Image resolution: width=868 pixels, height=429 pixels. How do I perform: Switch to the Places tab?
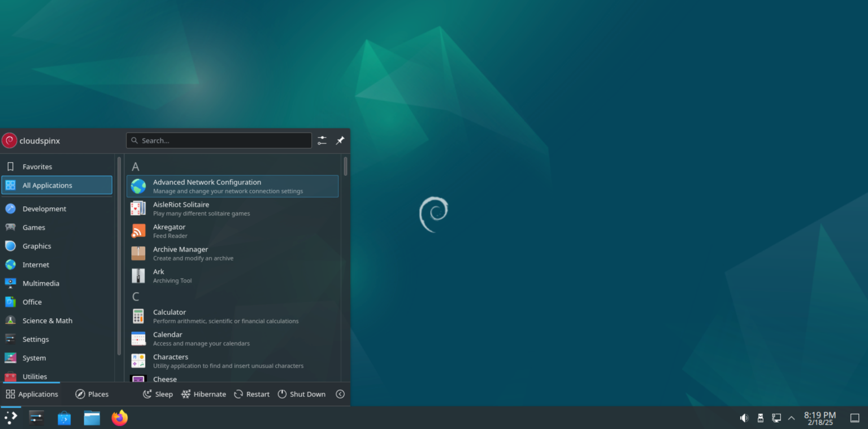[92, 394]
